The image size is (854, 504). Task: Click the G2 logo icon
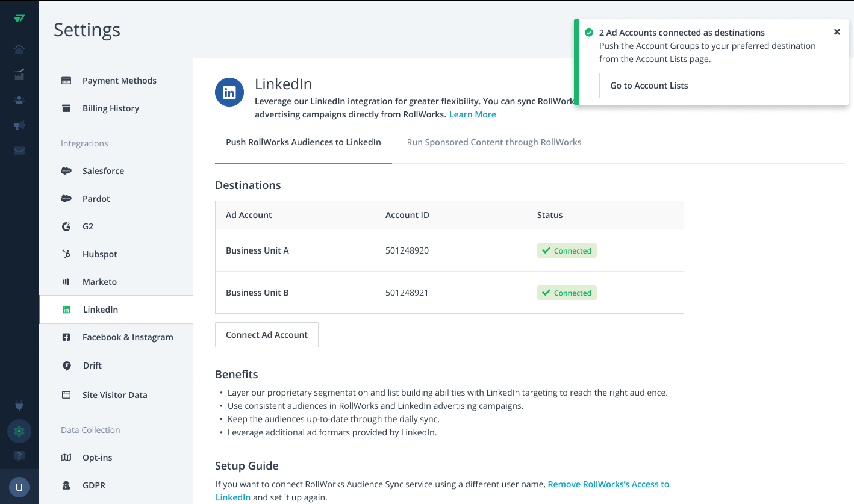(x=66, y=226)
